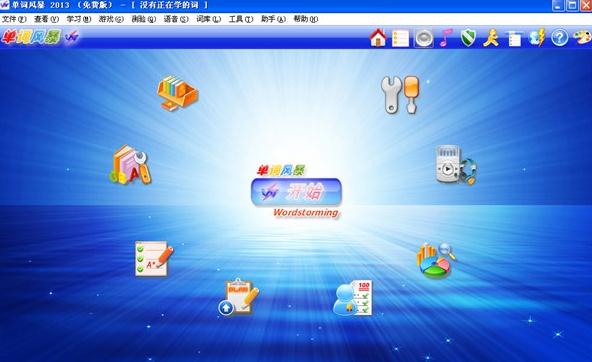Open the media player with headphones icon
592x362 pixels.
[x=456, y=165]
